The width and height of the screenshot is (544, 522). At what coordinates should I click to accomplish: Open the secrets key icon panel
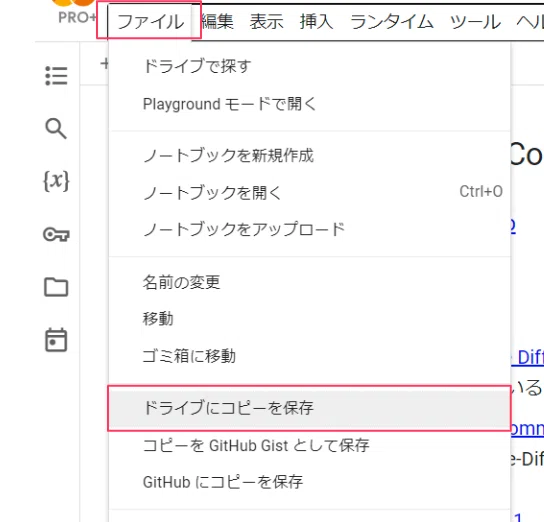[x=56, y=234]
